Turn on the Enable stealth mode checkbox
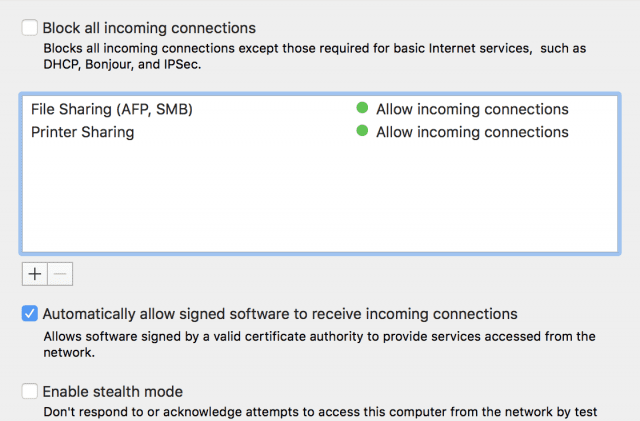This screenshot has width=640, height=421. coord(30,391)
